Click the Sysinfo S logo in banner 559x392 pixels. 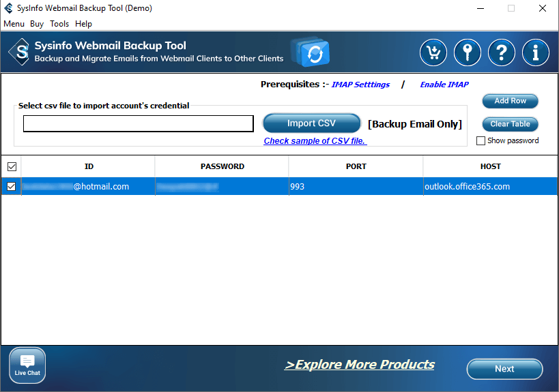(20, 52)
